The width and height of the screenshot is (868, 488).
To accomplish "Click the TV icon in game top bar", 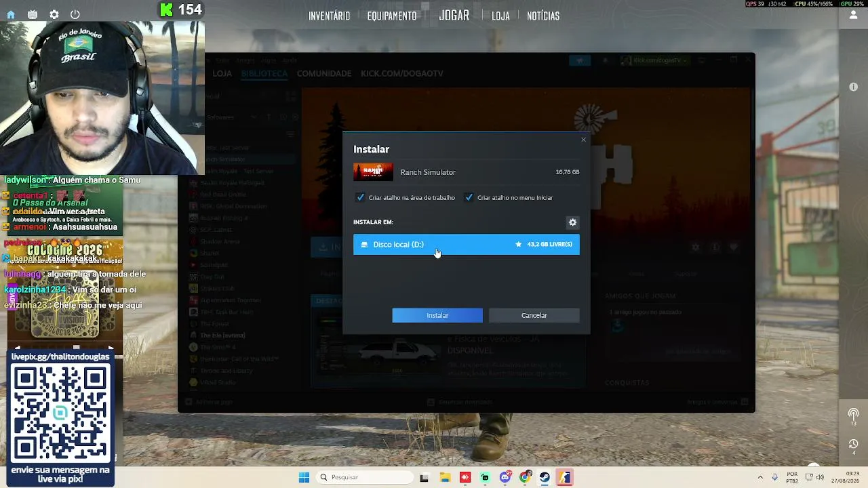I will coord(33,14).
